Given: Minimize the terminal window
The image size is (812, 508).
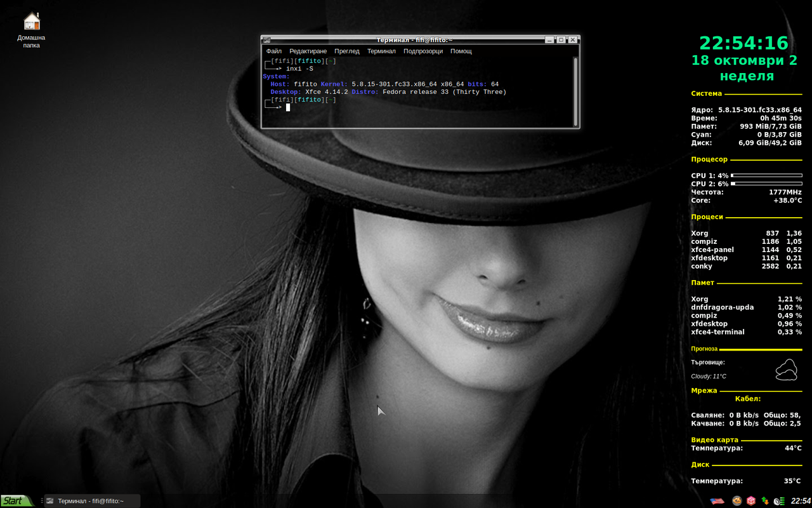Looking at the screenshot, I should click(549, 40).
